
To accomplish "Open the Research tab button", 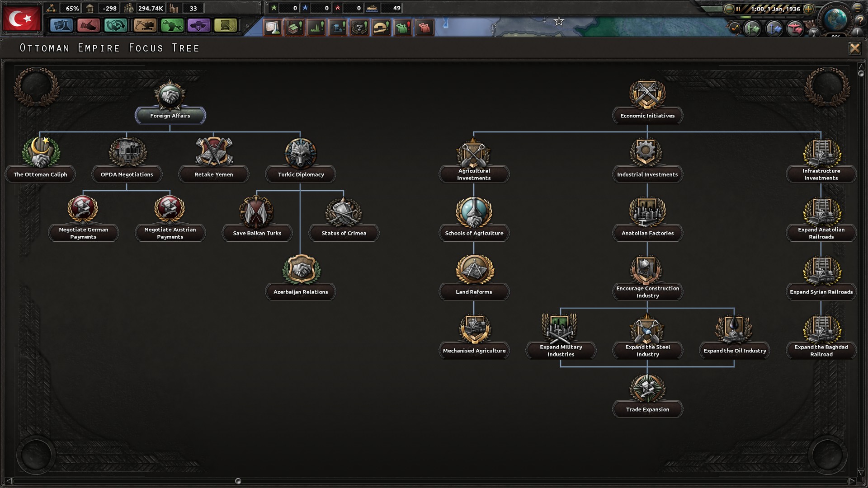I will (x=61, y=26).
